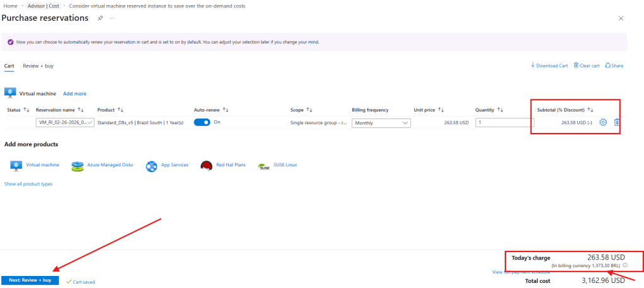This screenshot has height=288, width=644.
Task: Switch to the Review + buy tab
Action: (x=38, y=66)
